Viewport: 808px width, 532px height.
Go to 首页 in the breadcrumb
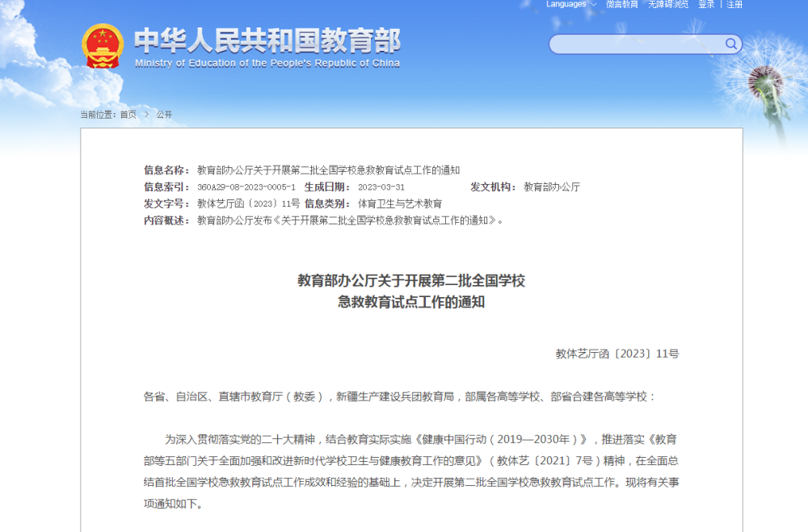pos(128,115)
